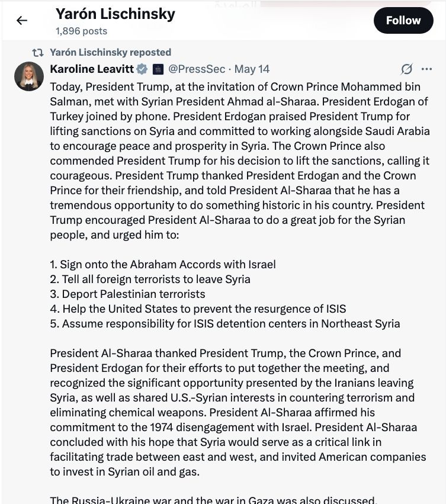Open the post via May 14 timestamp
This screenshot has height=504, width=446.
(252, 69)
